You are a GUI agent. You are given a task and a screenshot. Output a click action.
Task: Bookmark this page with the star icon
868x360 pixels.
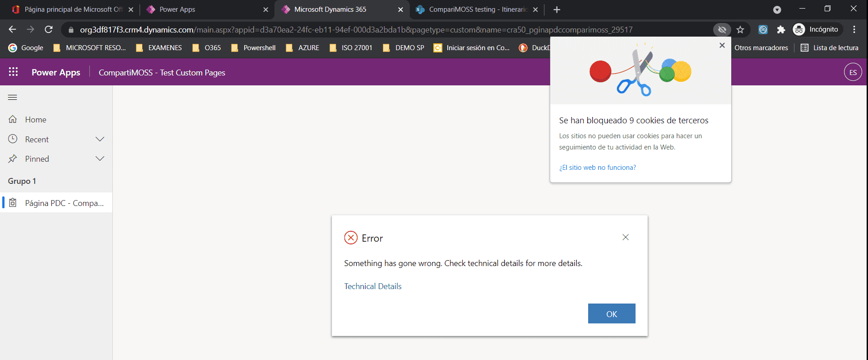[740, 30]
